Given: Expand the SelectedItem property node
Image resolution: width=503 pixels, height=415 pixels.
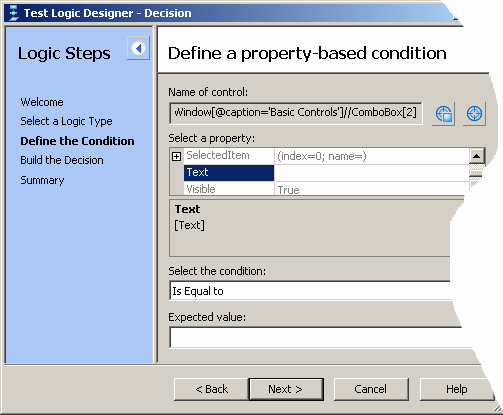Looking at the screenshot, I should pos(176,156).
